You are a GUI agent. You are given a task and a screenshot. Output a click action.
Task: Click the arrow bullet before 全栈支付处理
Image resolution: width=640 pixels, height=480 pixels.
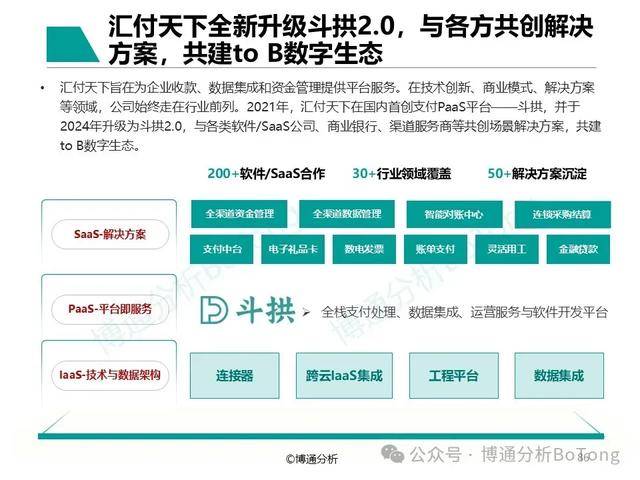(307, 313)
